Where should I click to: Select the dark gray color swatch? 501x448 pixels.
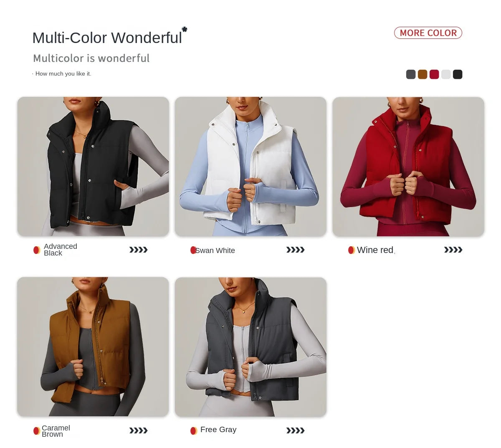(x=411, y=74)
